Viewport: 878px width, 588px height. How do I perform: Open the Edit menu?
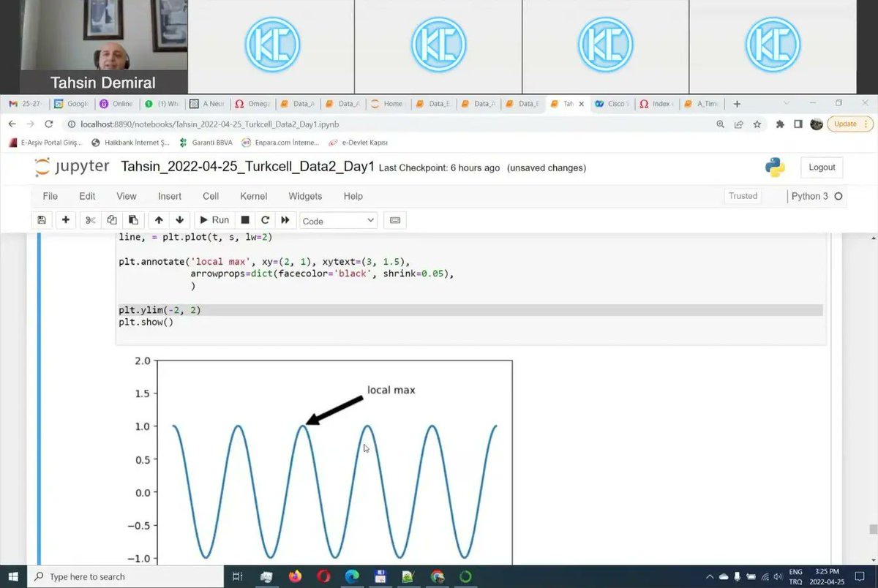(x=87, y=196)
